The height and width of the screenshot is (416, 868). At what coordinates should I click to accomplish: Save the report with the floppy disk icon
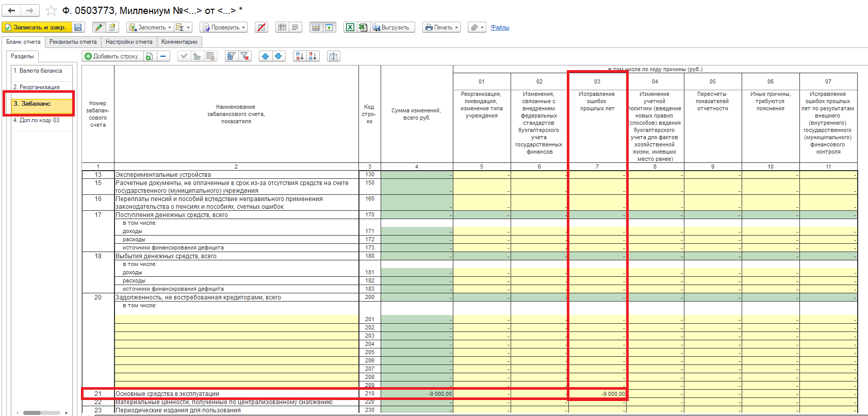point(78,27)
